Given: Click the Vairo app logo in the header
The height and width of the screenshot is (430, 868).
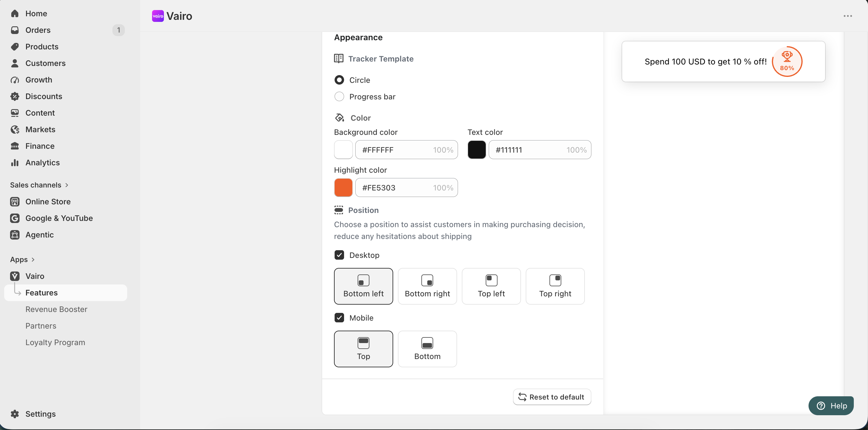Looking at the screenshot, I should tap(158, 16).
